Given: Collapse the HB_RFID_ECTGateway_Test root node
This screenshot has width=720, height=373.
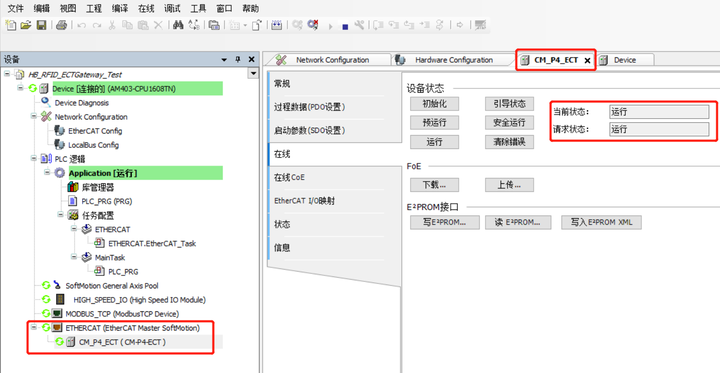Looking at the screenshot, I should click(7, 73).
